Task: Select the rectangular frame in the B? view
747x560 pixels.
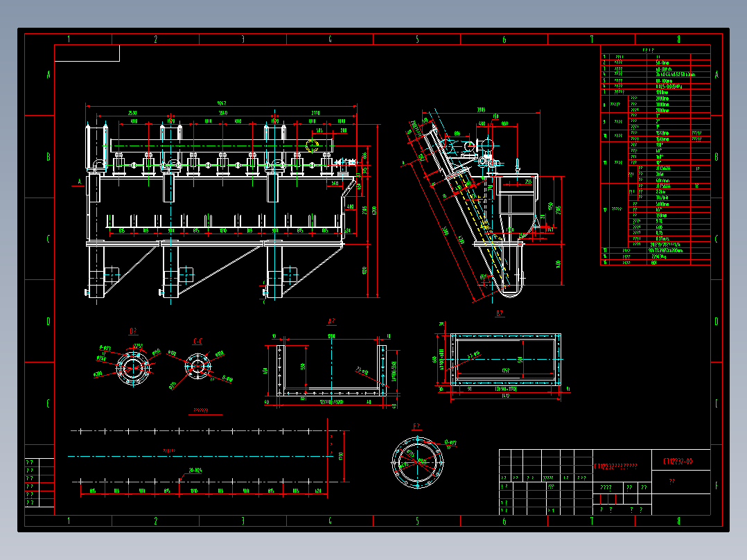Action: [505, 359]
